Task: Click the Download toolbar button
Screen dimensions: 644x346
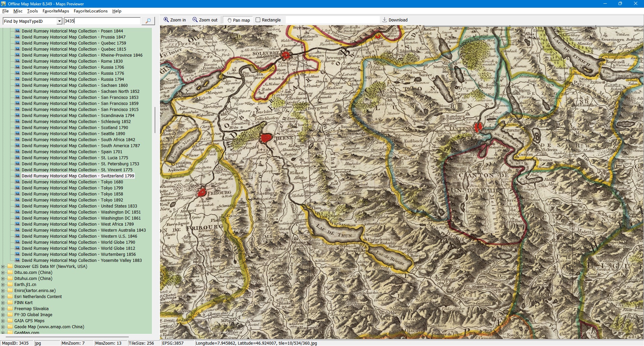Action: [x=395, y=20]
